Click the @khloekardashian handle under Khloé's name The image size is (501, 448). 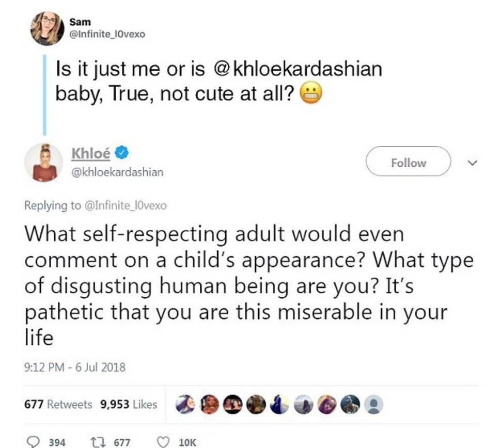coord(118,172)
